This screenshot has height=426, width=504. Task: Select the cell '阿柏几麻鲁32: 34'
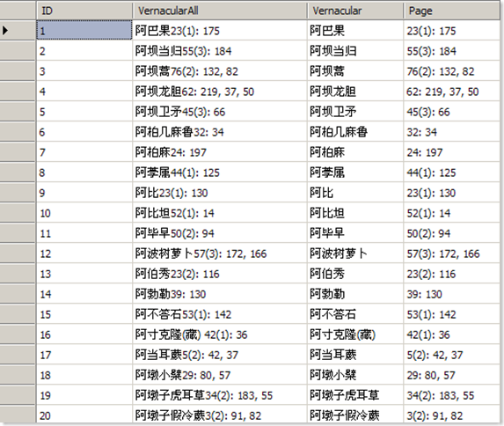(220, 132)
